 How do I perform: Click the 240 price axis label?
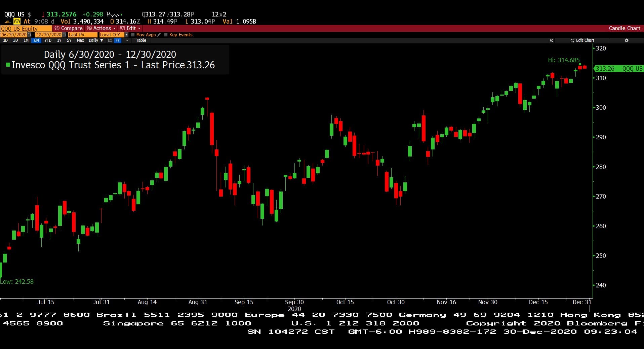[x=601, y=285]
